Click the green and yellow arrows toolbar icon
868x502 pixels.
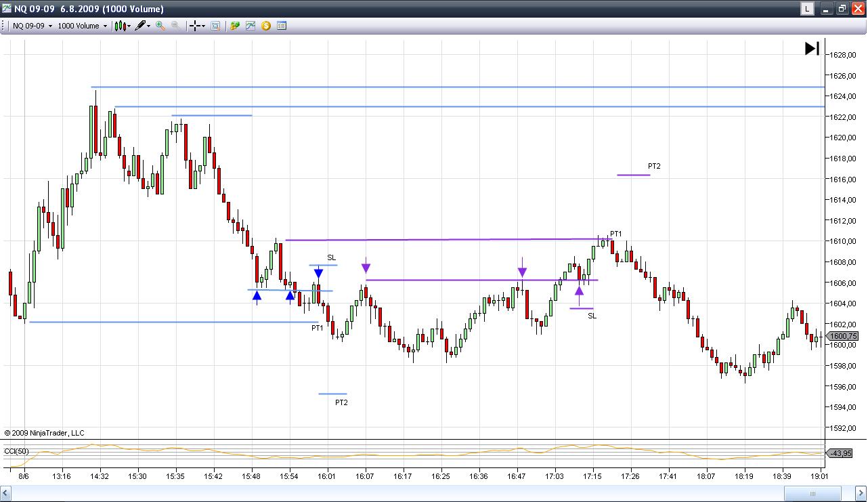click(235, 26)
